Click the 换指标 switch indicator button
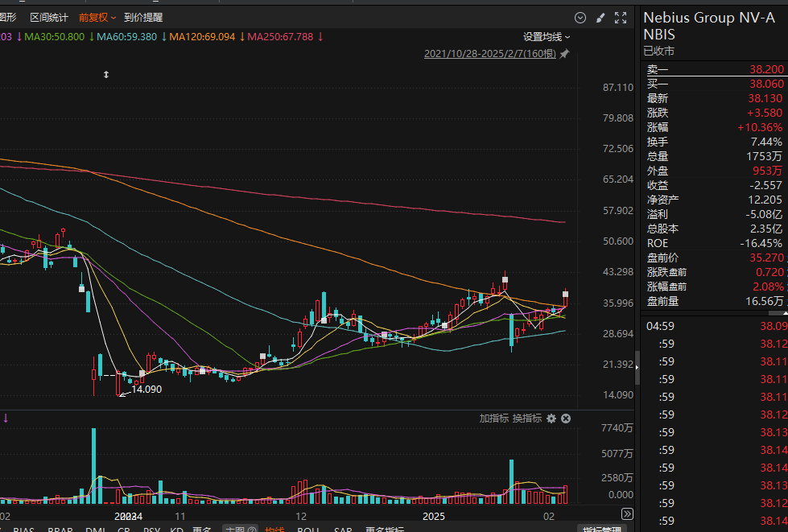Image resolution: width=788 pixels, height=532 pixels. click(x=526, y=419)
